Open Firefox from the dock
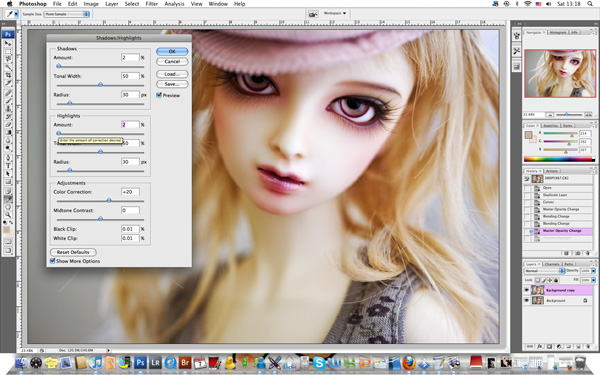 pyautogui.click(x=409, y=362)
